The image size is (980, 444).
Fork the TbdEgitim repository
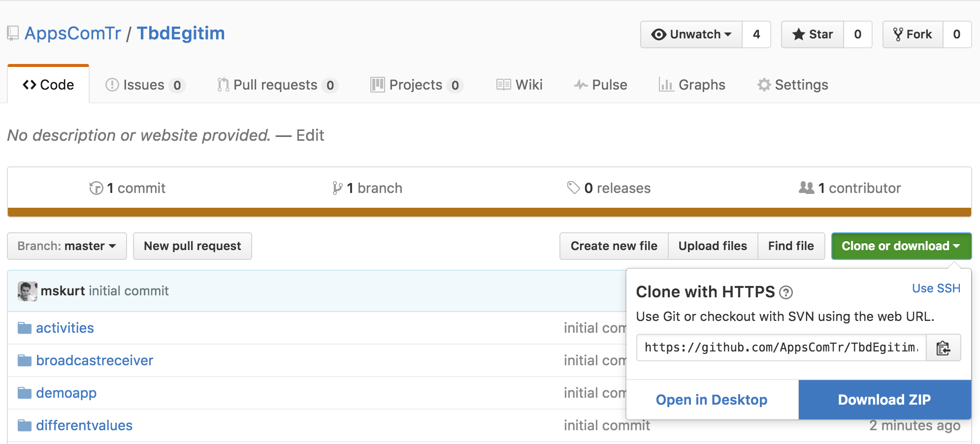[913, 34]
